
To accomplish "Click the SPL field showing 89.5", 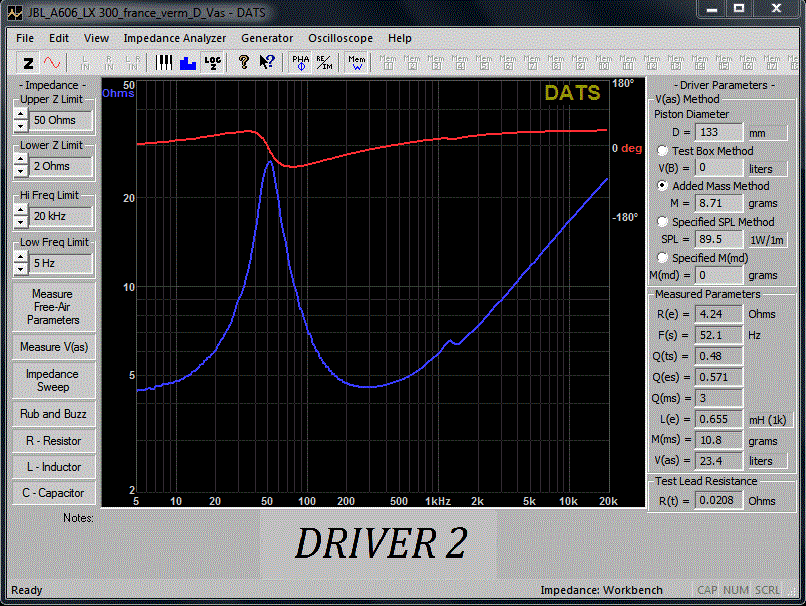I will tap(719, 239).
